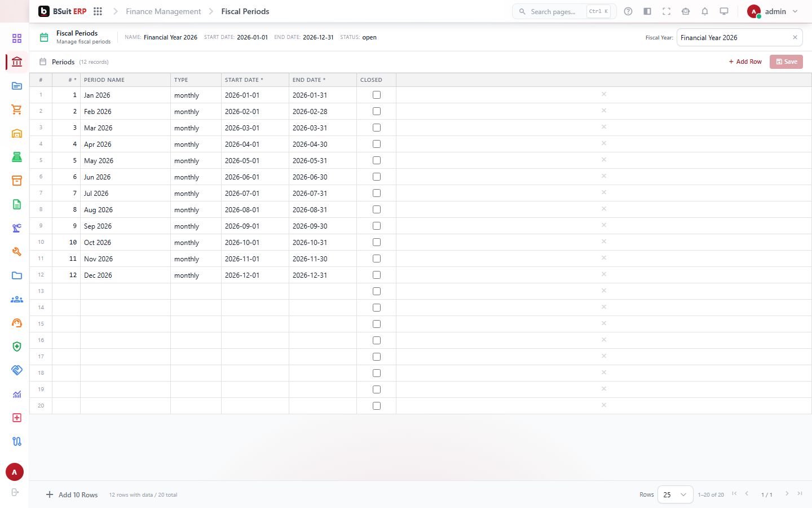
Task: Open the green cash register module
Action: 17,157
